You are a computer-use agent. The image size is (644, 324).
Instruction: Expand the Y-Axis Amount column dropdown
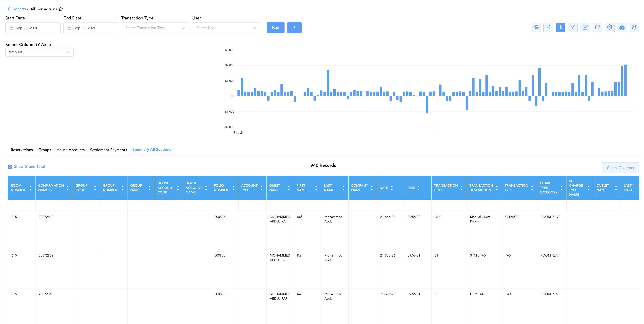click(x=39, y=52)
